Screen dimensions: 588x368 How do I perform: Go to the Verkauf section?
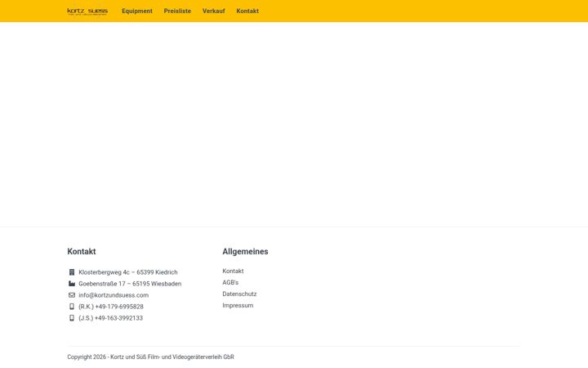(214, 11)
